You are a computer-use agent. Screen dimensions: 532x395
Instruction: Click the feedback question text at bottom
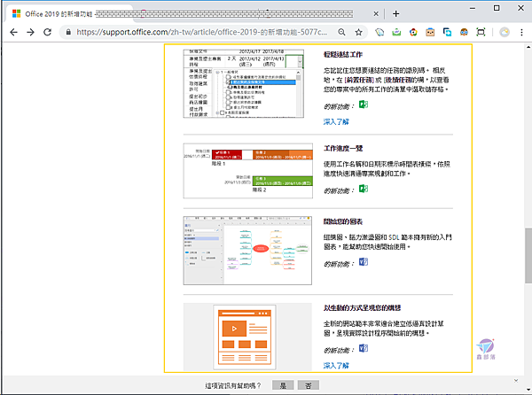tap(232, 385)
